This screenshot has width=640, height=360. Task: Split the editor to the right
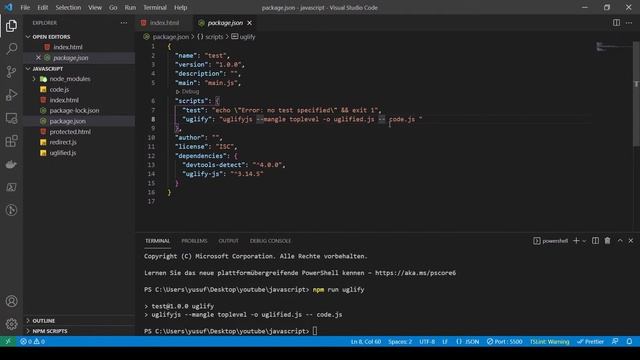[x=616, y=23]
